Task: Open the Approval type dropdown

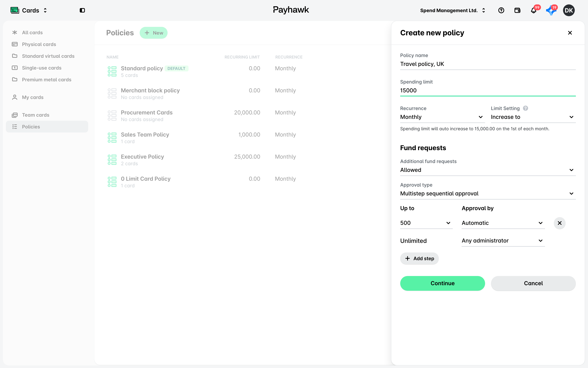Action: (x=488, y=194)
